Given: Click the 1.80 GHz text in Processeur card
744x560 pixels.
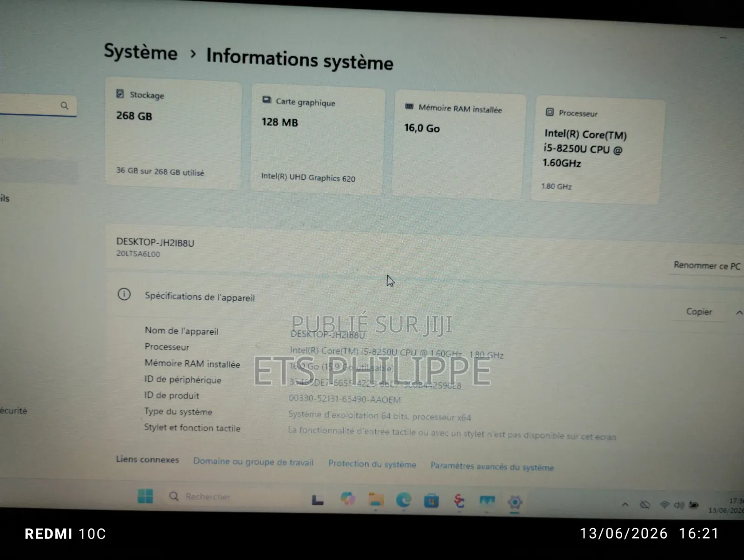Looking at the screenshot, I should click(x=556, y=186).
